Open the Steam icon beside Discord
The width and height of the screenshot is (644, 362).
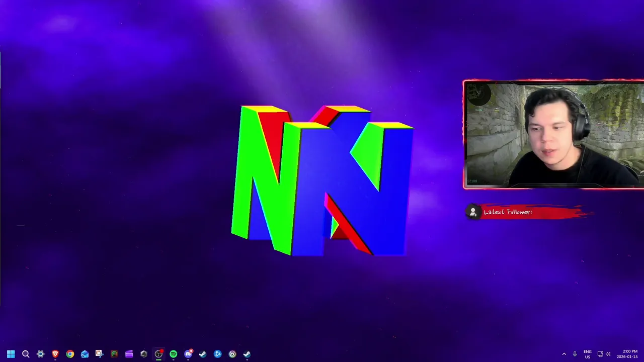pos(203,354)
